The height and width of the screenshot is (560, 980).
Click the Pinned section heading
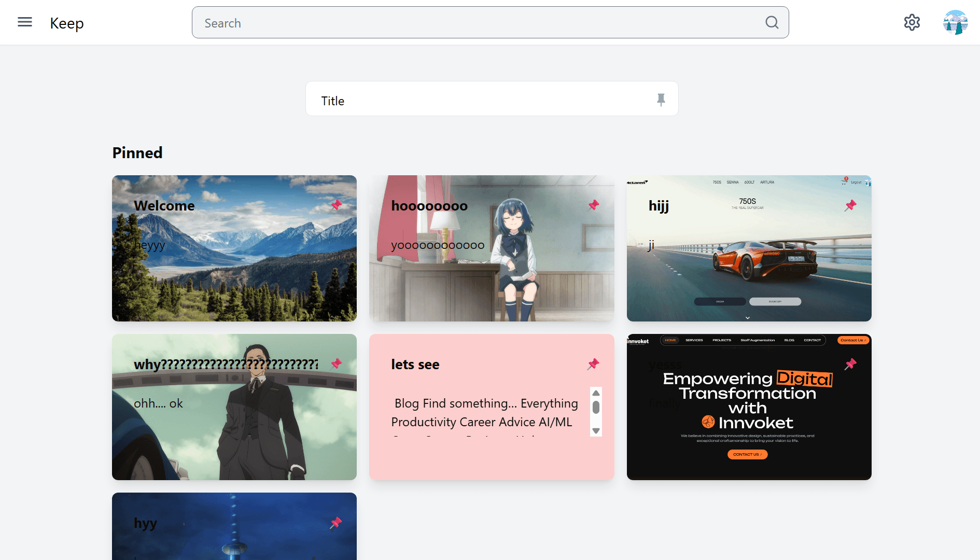[137, 153]
